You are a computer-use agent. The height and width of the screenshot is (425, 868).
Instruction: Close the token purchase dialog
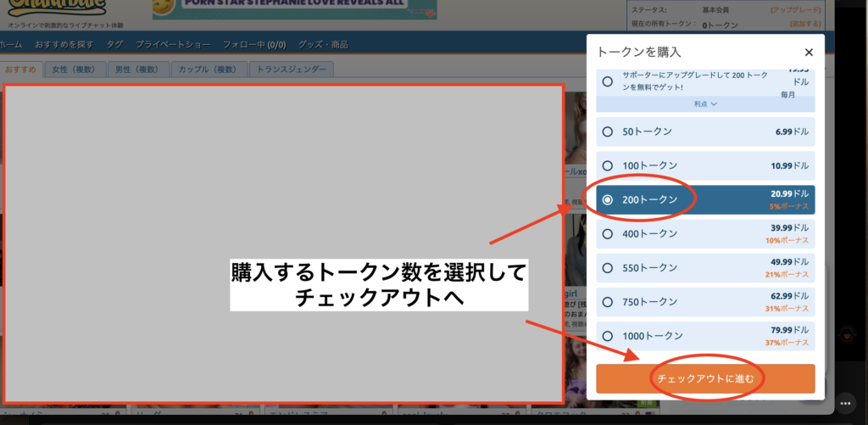(x=809, y=52)
